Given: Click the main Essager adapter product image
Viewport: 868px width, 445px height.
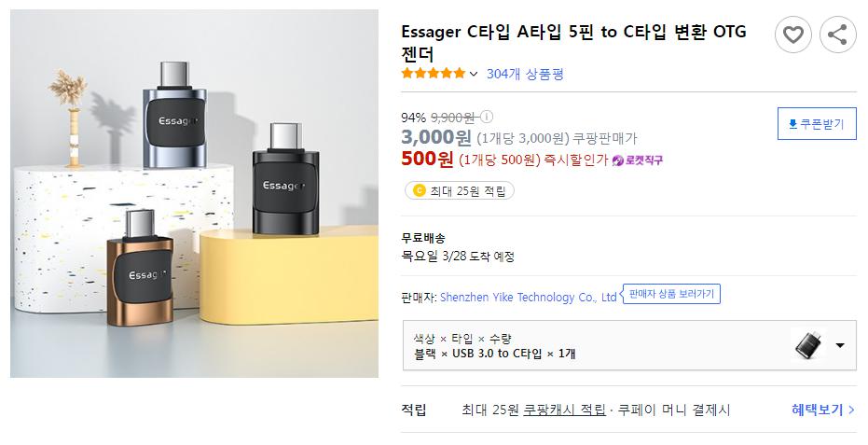Looking at the screenshot, I should click(x=194, y=193).
